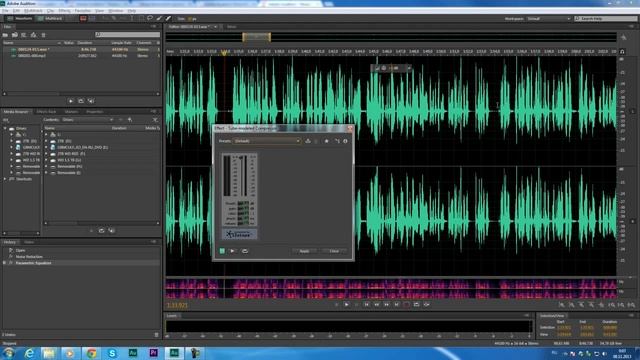Click filter icon in Media Browser
Viewport: 640px width, 360px height.
tap(156, 120)
